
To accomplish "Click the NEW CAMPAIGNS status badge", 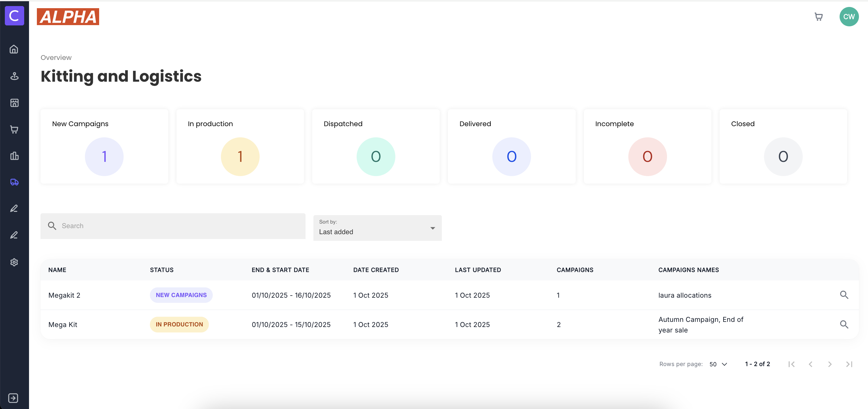I will [181, 295].
